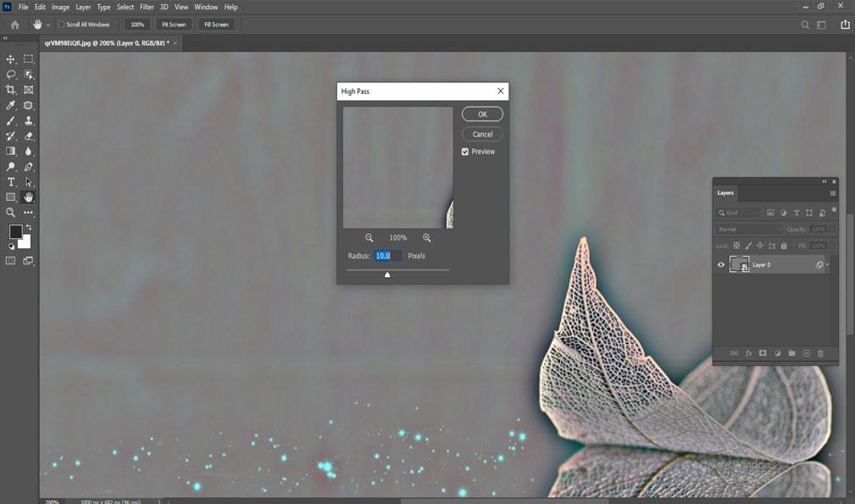Select the Rectangle shape tool
Screen dimensions: 855x504
coord(10,197)
